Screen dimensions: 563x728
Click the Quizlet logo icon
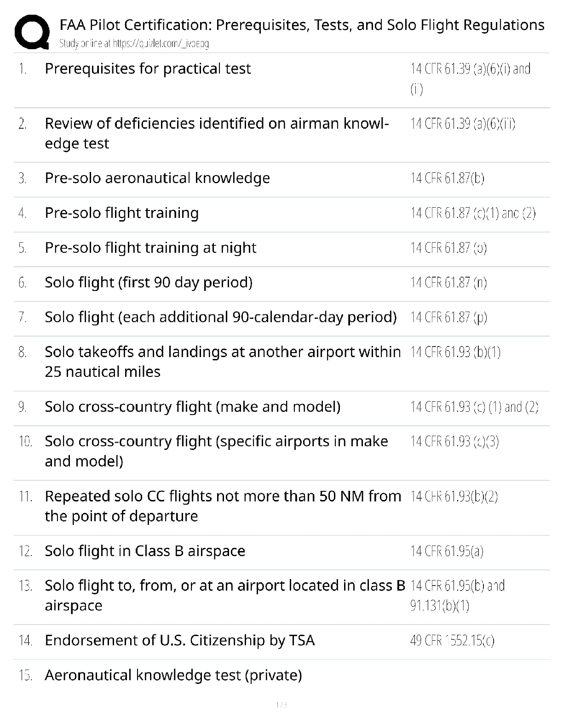coord(32,32)
